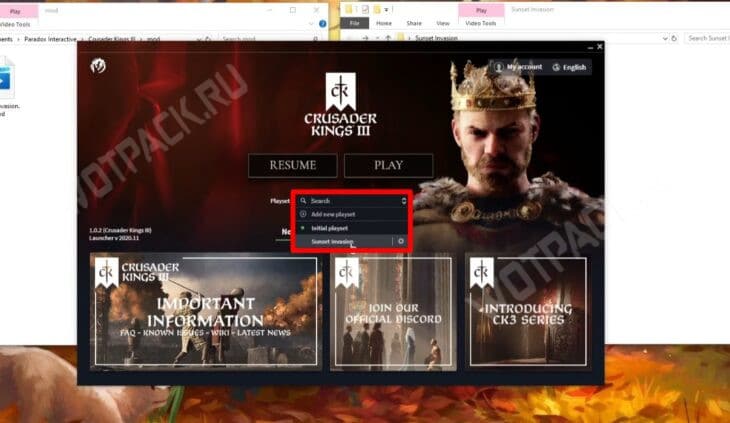This screenshot has height=423, width=730.
Task: Expand address history in mod Explorer window
Action: pyautogui.click(x=199, y=39)
